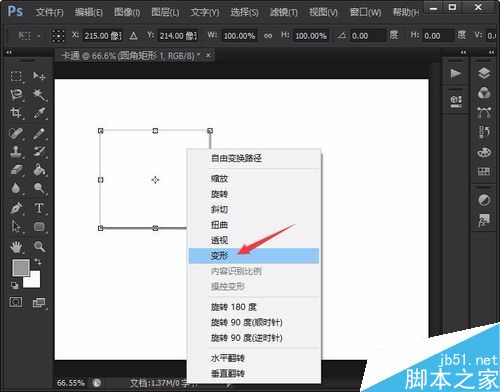Open the 滤镜(T) menu
Viewport: 500px width, 392px height.
[284, 12]
